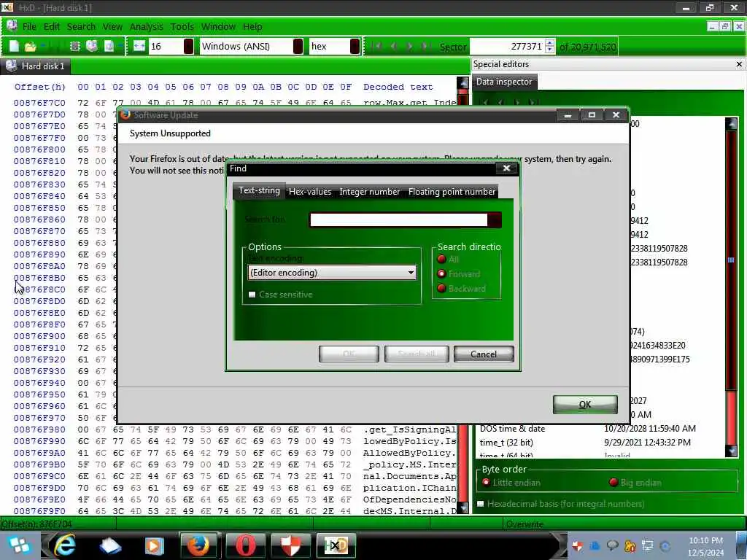Screen dimensions: 747x560
Task: Click the disk icon on Hard disk 1 tab
Action: 12,66
